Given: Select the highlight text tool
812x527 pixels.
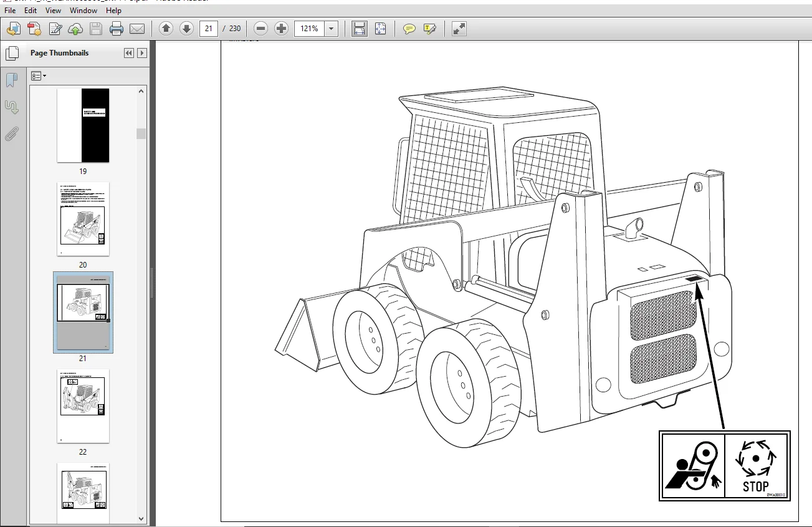Looking at the screenshot, I should pos(430,29).
